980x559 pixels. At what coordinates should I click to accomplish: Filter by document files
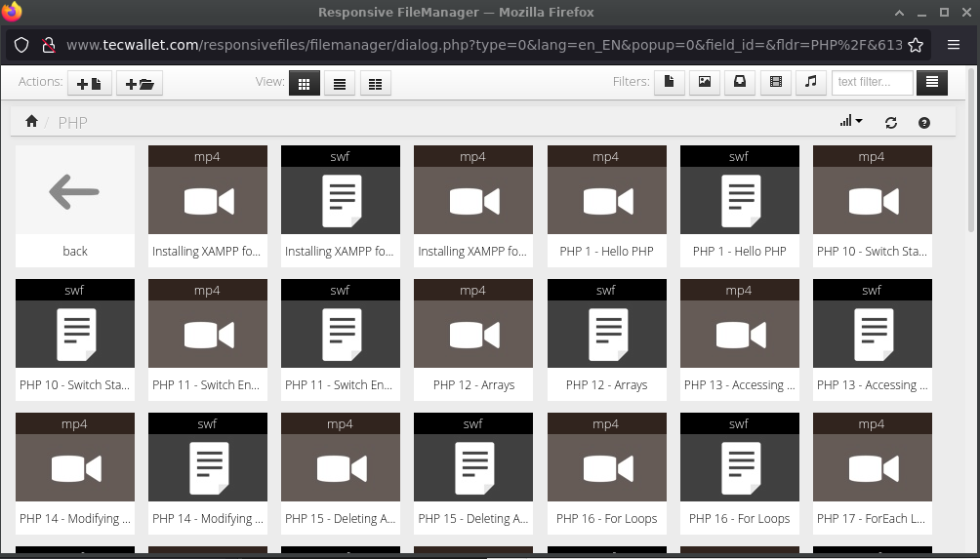[x=669, y=83]
